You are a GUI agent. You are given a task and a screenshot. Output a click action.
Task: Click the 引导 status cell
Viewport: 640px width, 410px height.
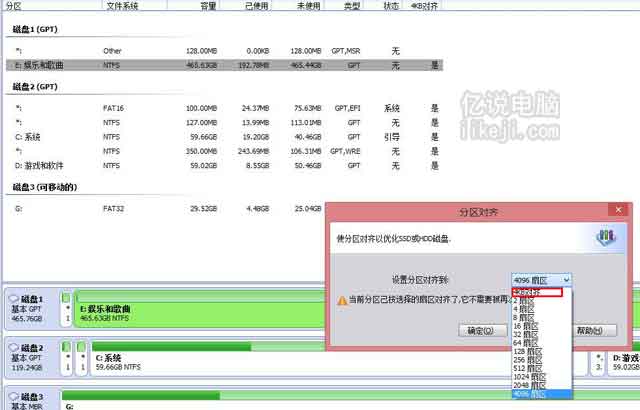[392, 137]
